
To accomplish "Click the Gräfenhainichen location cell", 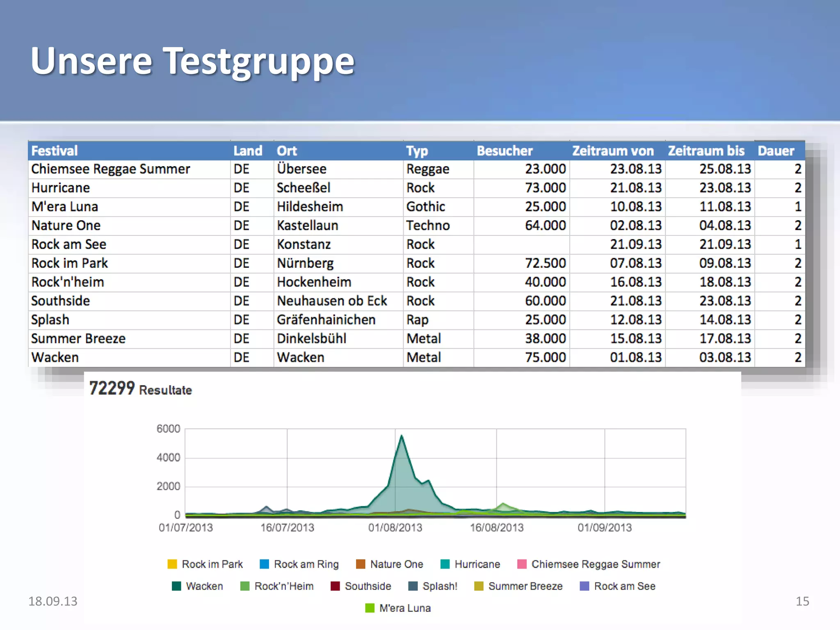I will coord(338,320).
